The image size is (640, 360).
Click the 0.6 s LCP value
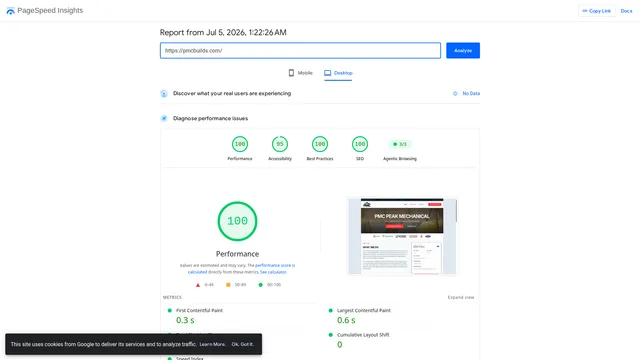coord(346,320)
